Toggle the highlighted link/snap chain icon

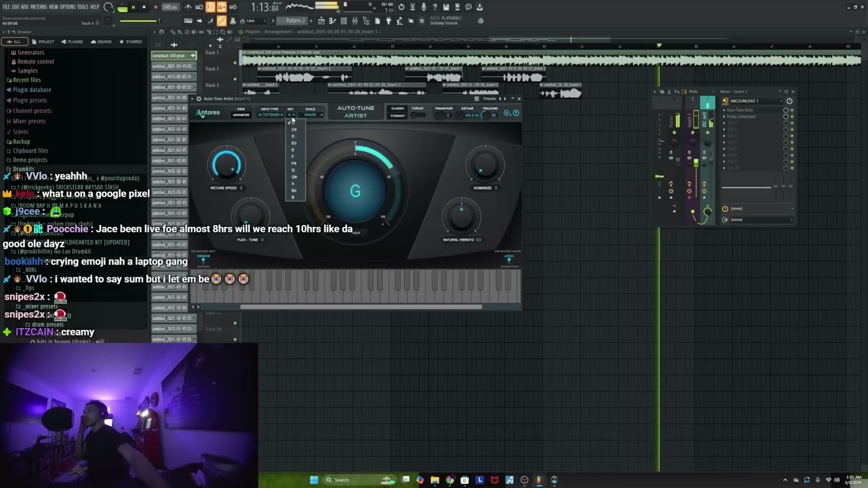[221, 20]
